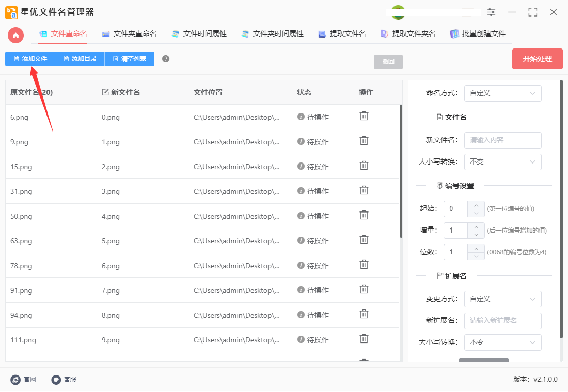Delete the 15.png row with trash icon
The image size is (568, 392).
coord(364,166)
